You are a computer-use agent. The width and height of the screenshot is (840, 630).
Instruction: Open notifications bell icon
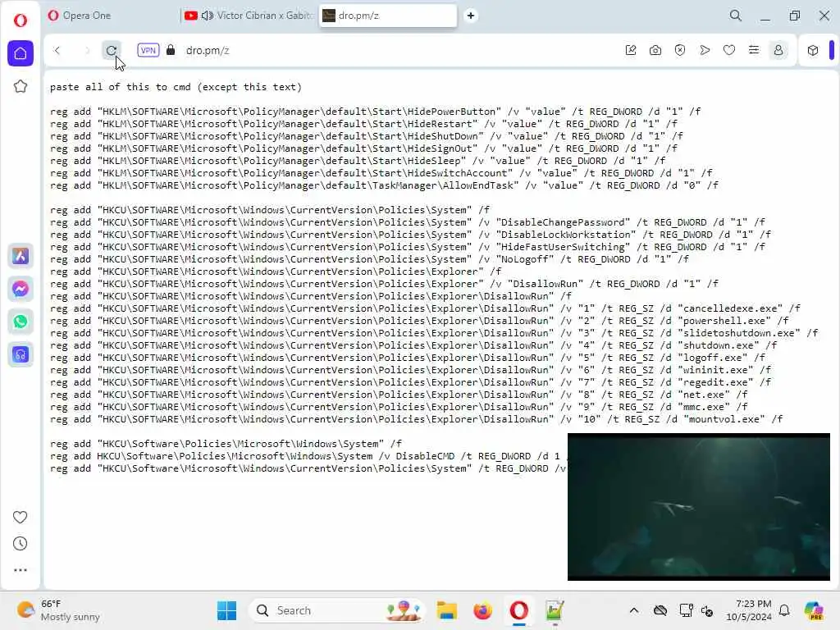click(x=784, y=610)
